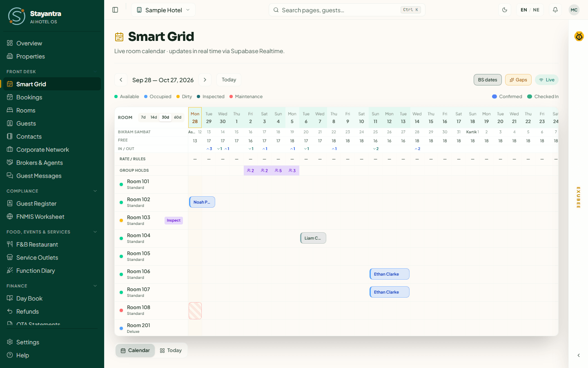Switch language to NE
Screen dimensions: 588x368
[536, 10]
